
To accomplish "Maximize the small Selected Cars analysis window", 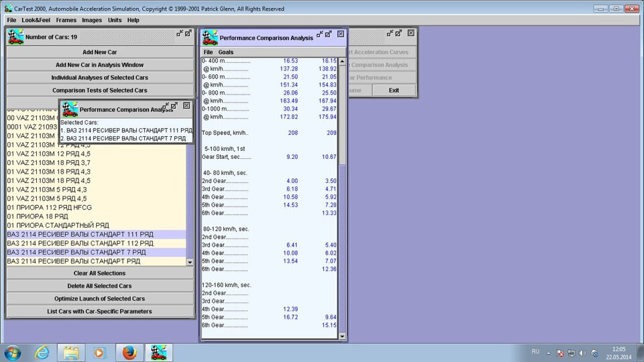I will coord(174,106).
